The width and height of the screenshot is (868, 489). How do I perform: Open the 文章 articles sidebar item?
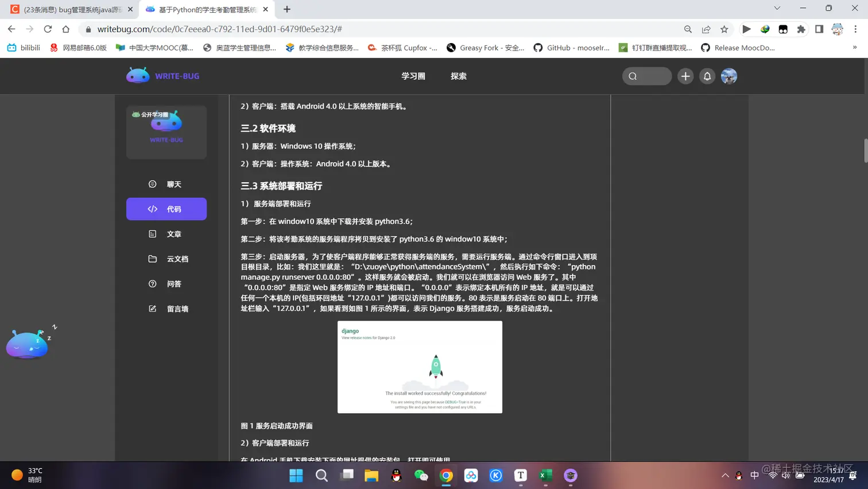coord(166,234)
